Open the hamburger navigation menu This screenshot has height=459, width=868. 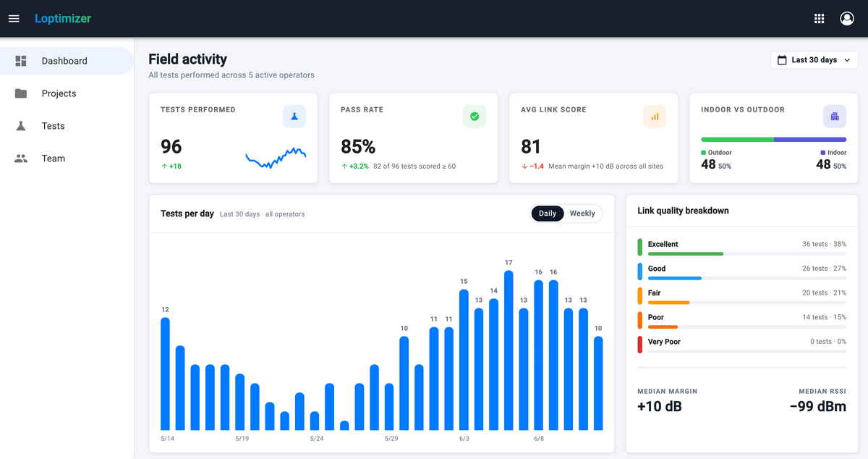pyautogui.click(x=14, y=19)
